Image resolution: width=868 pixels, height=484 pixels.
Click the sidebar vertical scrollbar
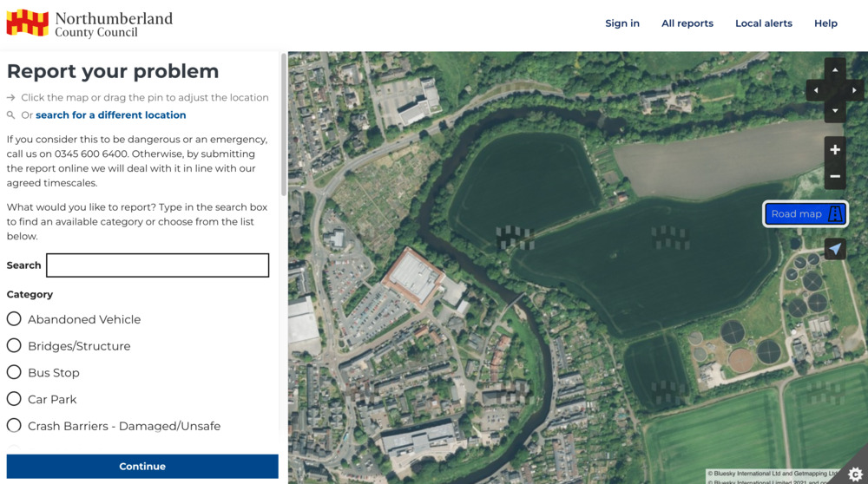point(284,124)
